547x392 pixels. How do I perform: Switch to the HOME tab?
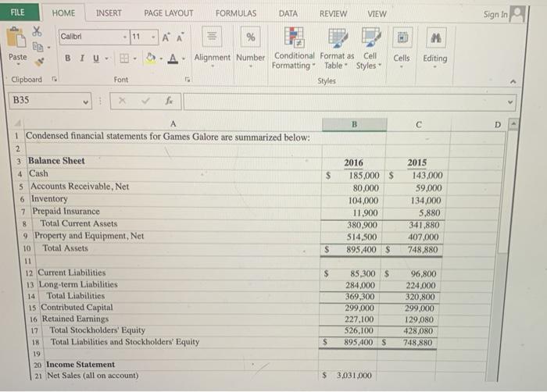tap(63, 13)
